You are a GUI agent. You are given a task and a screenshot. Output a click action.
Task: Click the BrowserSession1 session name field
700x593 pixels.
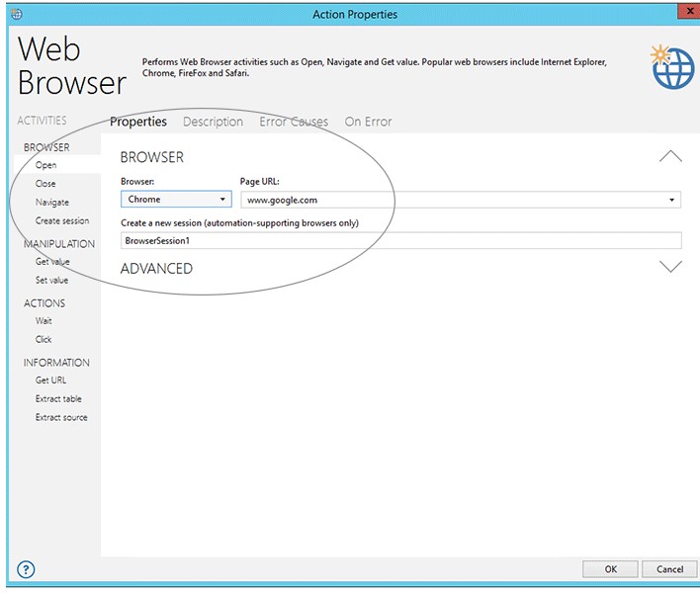(400, 240)
